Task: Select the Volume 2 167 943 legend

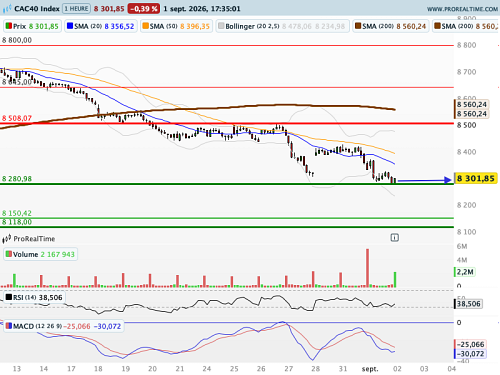Action: 40,254
